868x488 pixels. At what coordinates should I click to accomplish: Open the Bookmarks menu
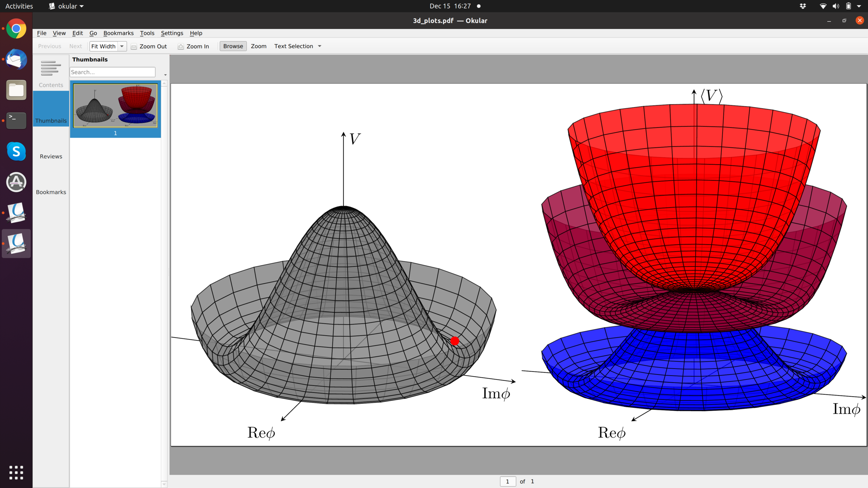pyautogui.click(x=118, y=33)
